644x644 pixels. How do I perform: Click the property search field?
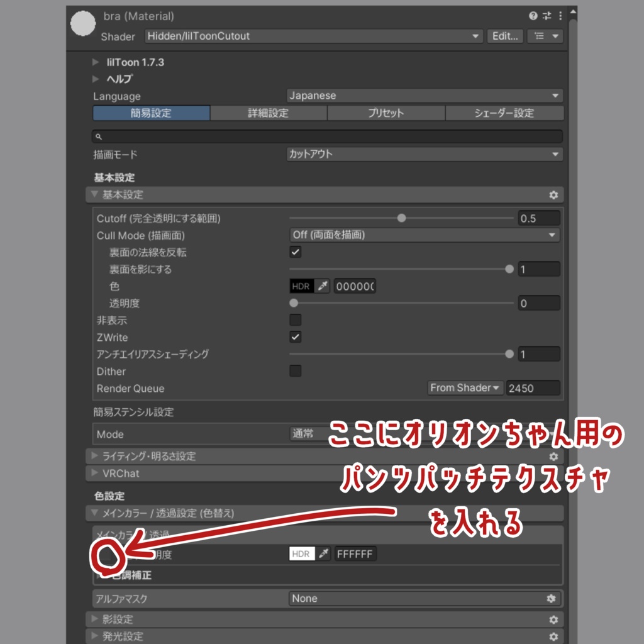(x=327, y=136)
